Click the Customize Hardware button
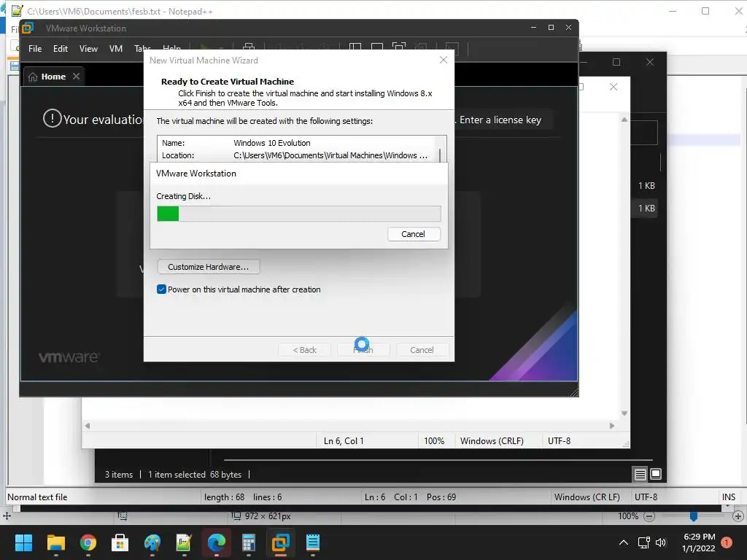 [x=208, y=267]
